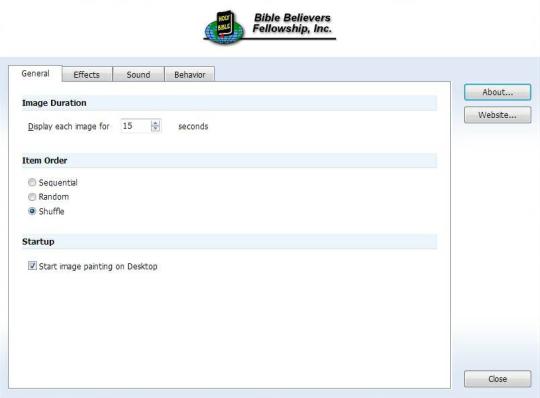The image size is (540, 398).
Task: Click the Bible Believers Fellowship logo
Action: pos(269,28)
